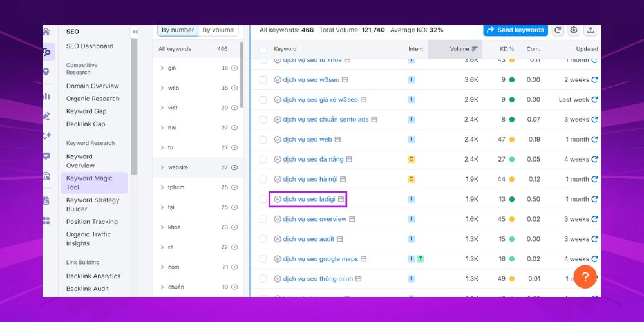Image resolution: width=644 pixels, height=322 pixels.
Task: Expand the từ keyword group
Action: 162,147
